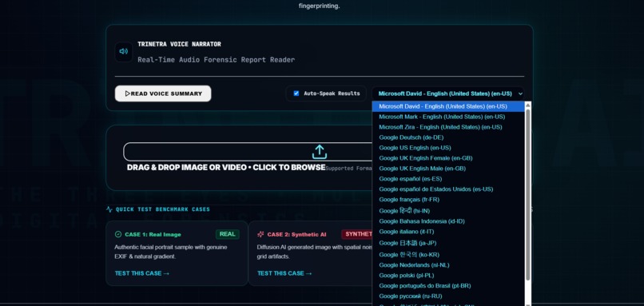
Task: Click Test This Case link for Case 1
Action: coord(142,273)
